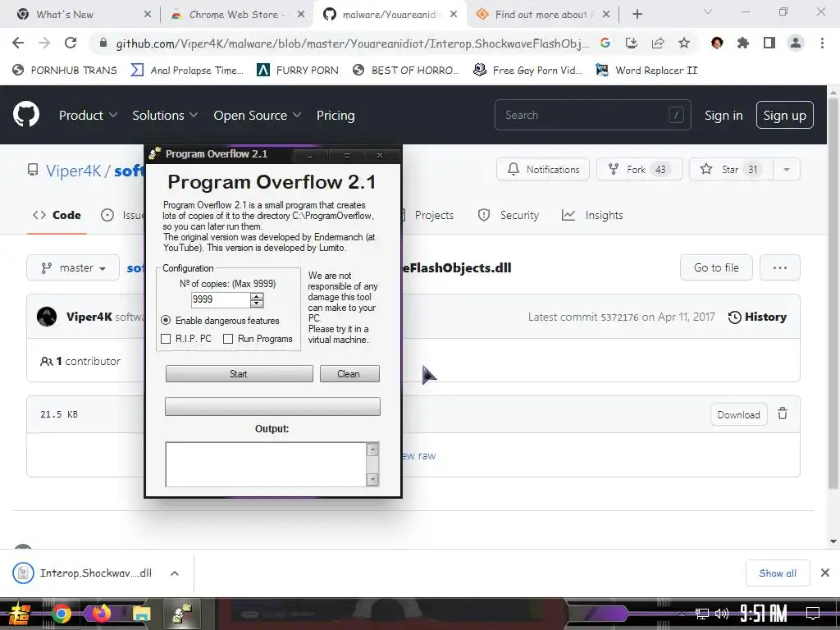Click Google icon in address bar
Image resolution: width=840 pixels, height=630 pixels.
(x=605, y=43)
